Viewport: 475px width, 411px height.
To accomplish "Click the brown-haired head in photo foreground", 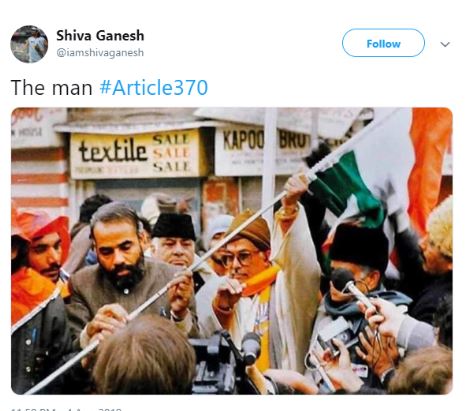I will [x=144, y=355].
